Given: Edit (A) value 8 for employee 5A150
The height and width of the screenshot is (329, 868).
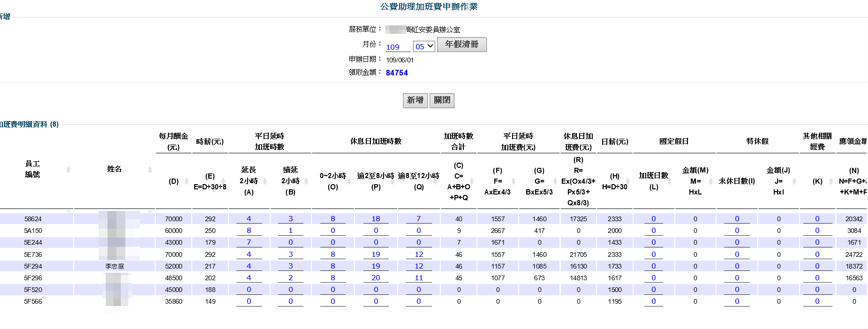Looking at the screenshot, I should [x=249, y=231].
